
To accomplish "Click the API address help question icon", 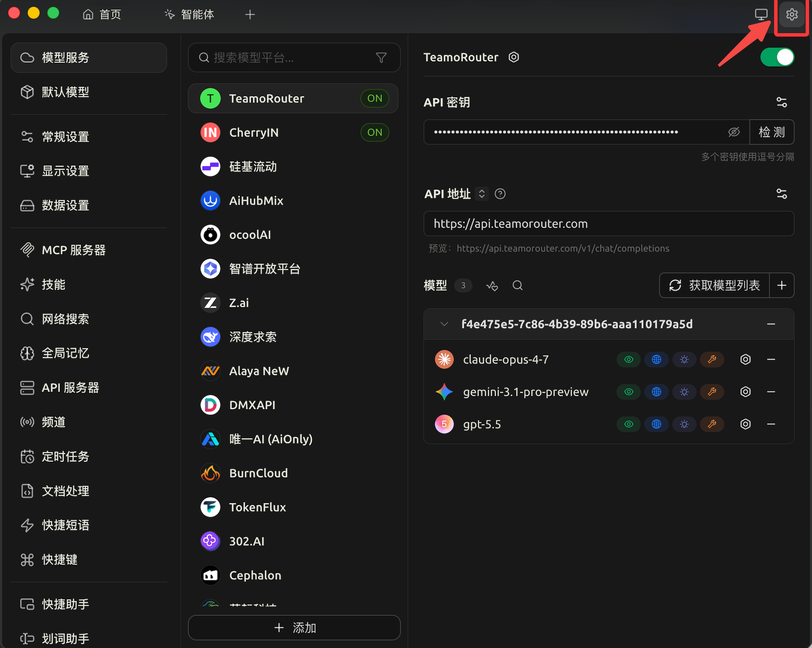I will 500,194.
